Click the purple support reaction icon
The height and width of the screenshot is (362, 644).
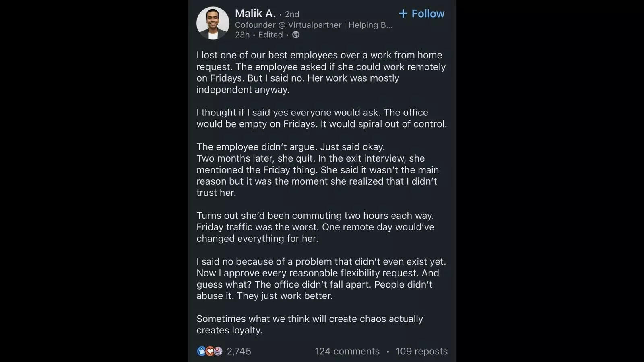[x=217, y=351]
